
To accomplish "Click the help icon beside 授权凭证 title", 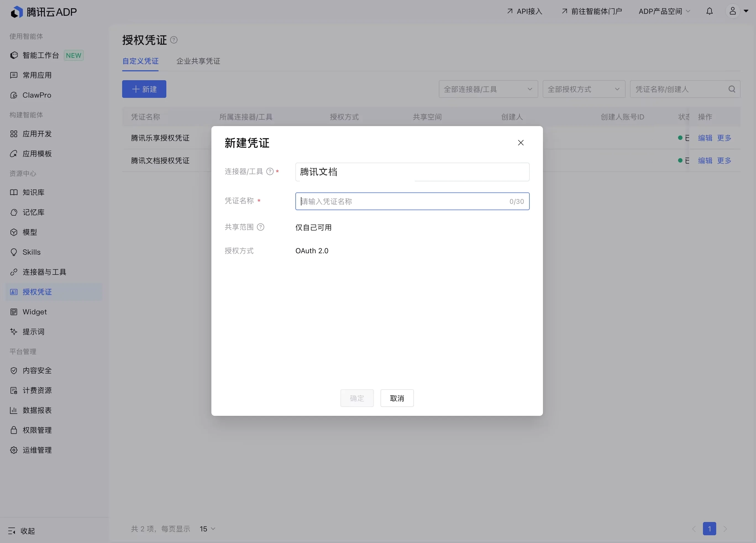I will 174,40.
